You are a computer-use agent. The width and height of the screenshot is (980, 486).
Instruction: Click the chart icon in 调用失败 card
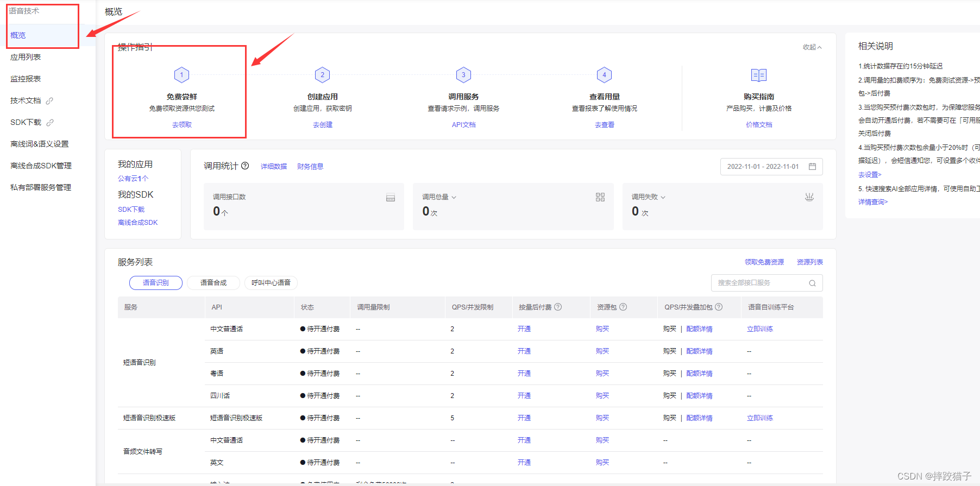click(x=809, y=197)
